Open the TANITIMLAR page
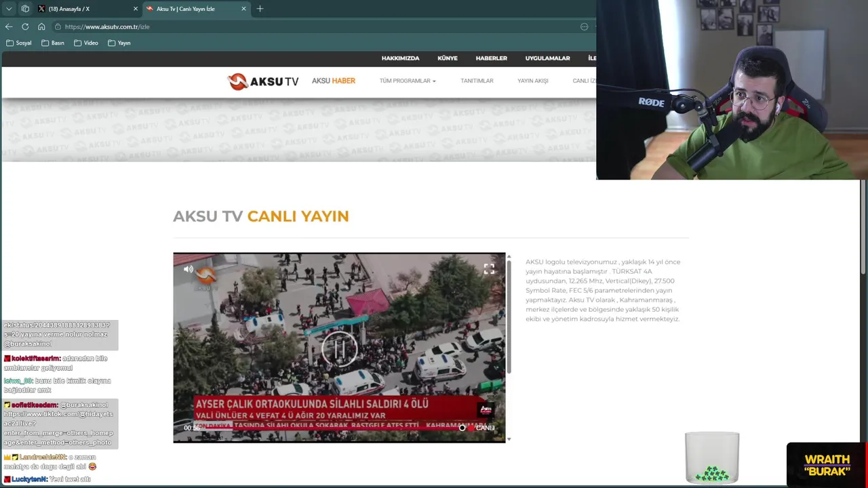 477,81
